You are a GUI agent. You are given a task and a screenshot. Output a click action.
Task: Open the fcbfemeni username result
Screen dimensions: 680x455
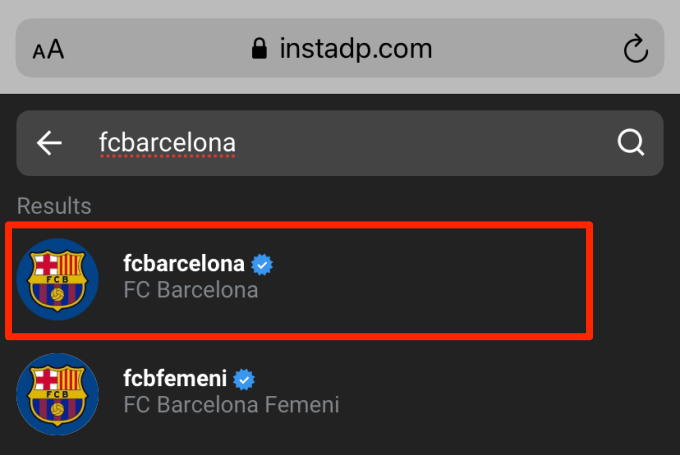click(x=175, y=379)
